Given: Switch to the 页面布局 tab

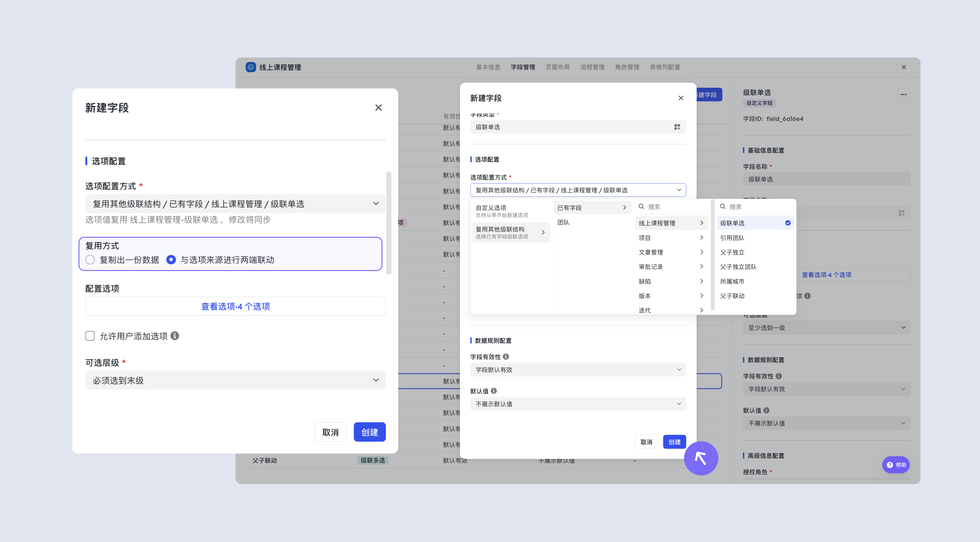Looking at the screenshot, I should (558, 67).
